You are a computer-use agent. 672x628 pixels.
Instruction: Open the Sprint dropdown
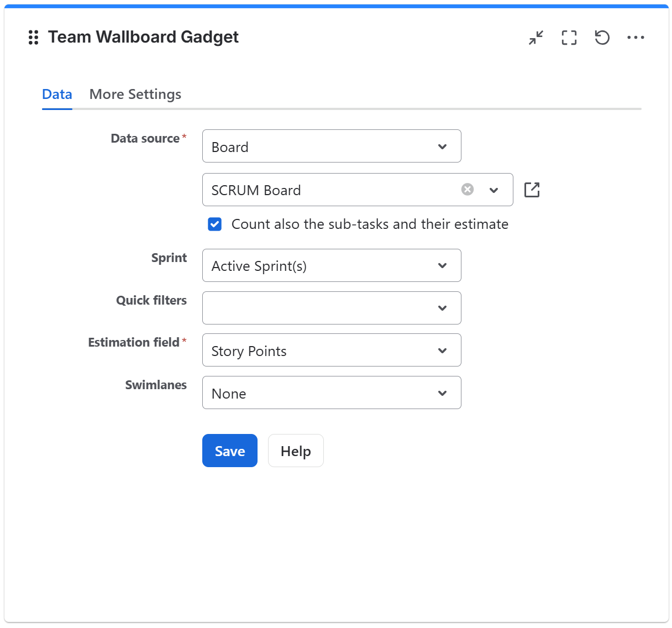(332, 265)
